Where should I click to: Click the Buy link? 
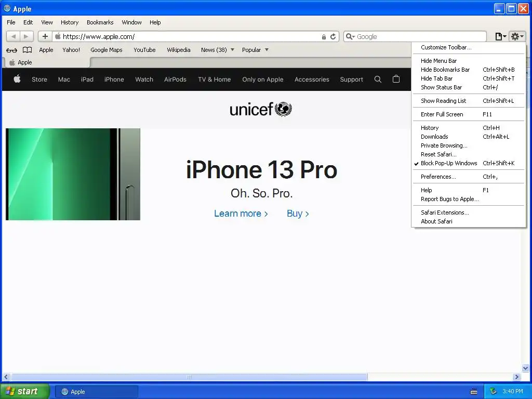298,214
